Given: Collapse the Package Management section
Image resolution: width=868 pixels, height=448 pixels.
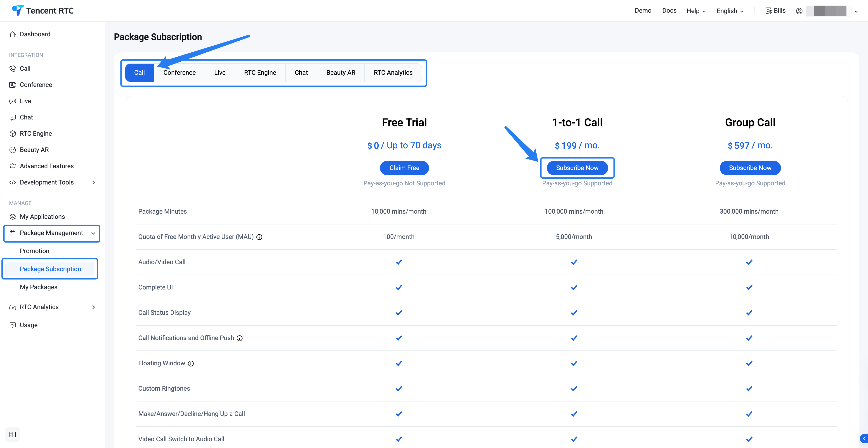Looking at the screenshot, I should pos(93,233).
